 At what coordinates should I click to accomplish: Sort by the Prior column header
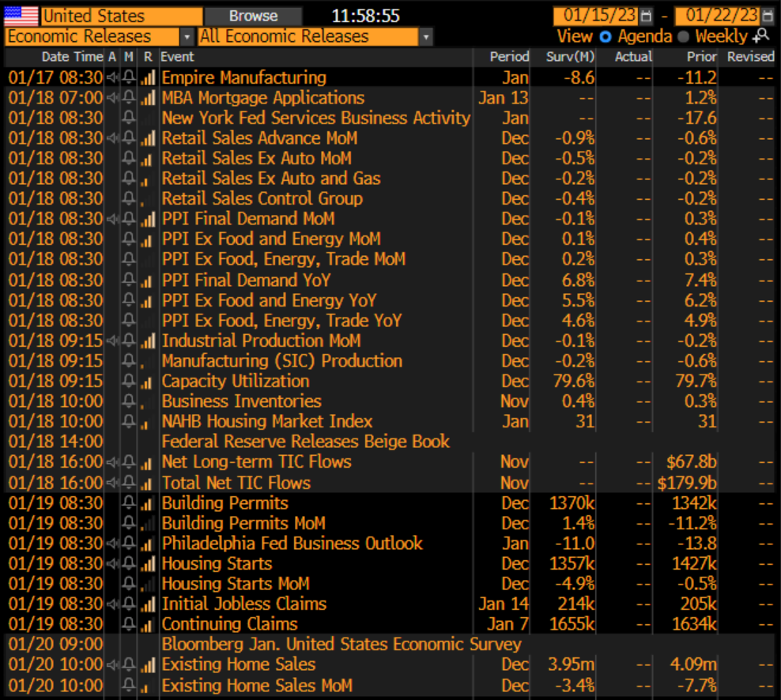point(702,57)
